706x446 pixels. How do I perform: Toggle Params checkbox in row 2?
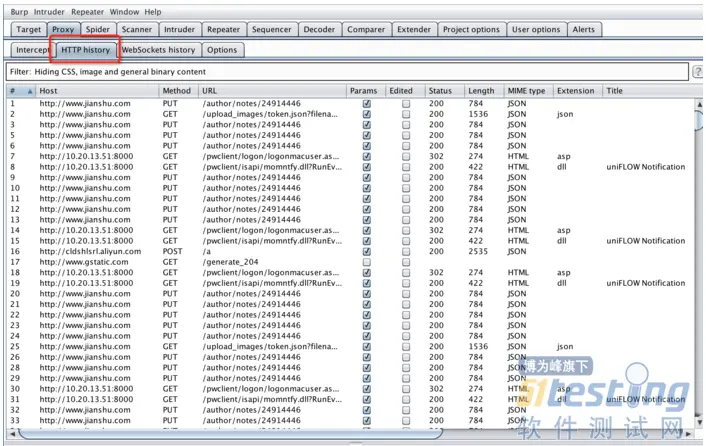point(367,114)
